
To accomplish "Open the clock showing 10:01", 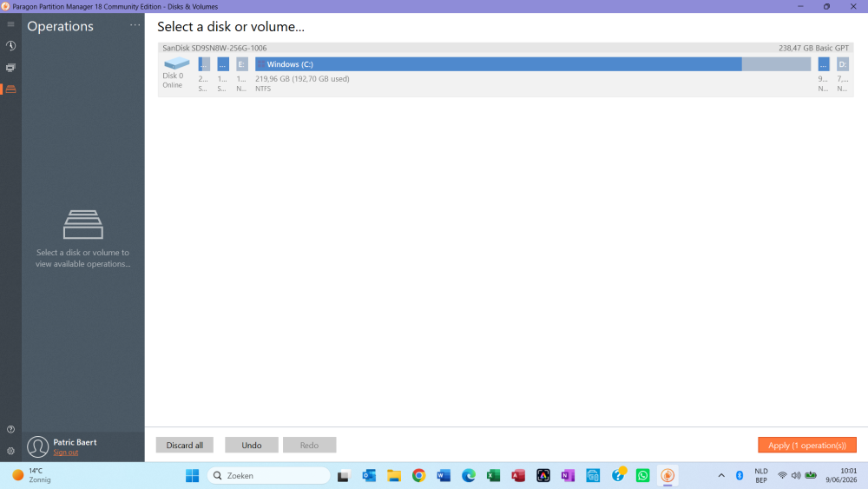I will [841, 475].
